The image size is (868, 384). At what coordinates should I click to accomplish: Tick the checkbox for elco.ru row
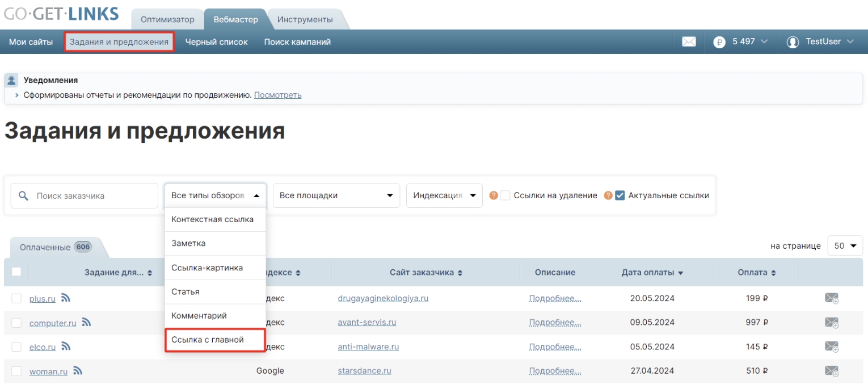(x=16, y=347)
